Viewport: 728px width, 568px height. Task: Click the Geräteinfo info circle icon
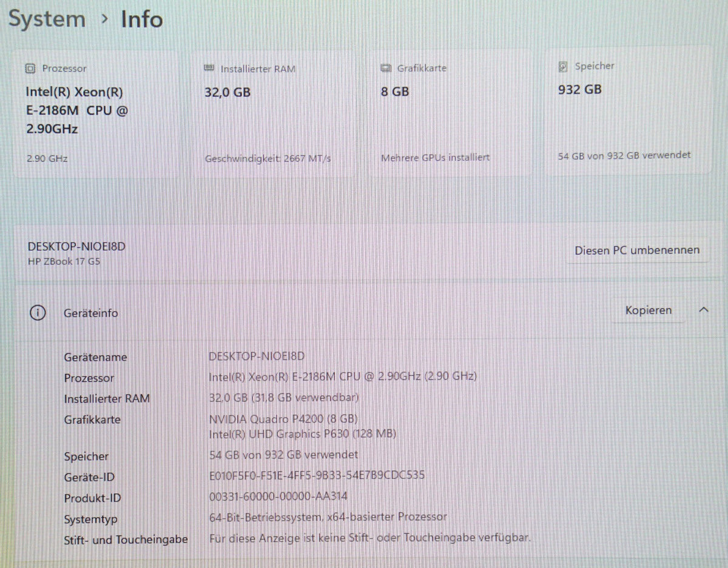pyautogui.click(x=38, y=313)
